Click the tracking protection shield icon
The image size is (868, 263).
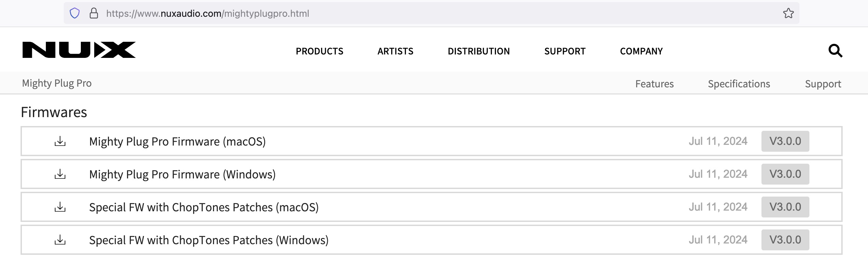[75, 13]
